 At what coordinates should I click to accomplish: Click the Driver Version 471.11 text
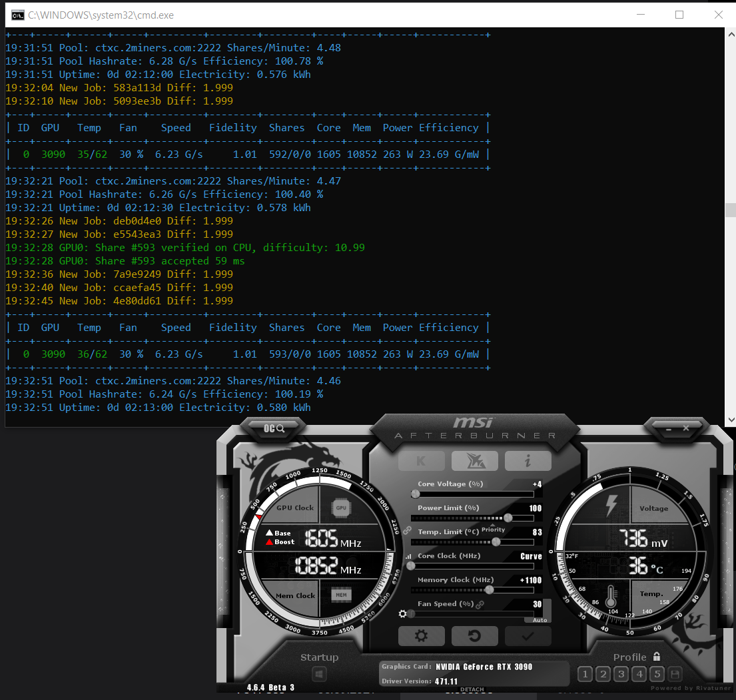point(420,681)
